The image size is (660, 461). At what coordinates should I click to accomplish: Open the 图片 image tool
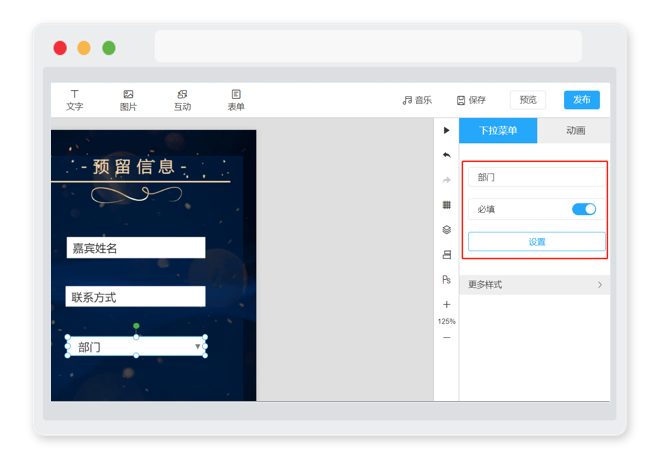click(128, 100)
